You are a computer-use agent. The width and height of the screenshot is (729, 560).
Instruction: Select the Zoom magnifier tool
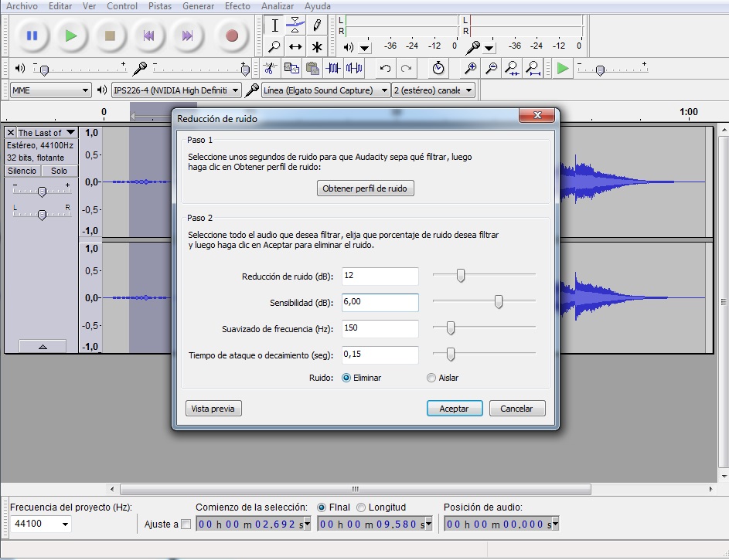(x=274, y=46)
